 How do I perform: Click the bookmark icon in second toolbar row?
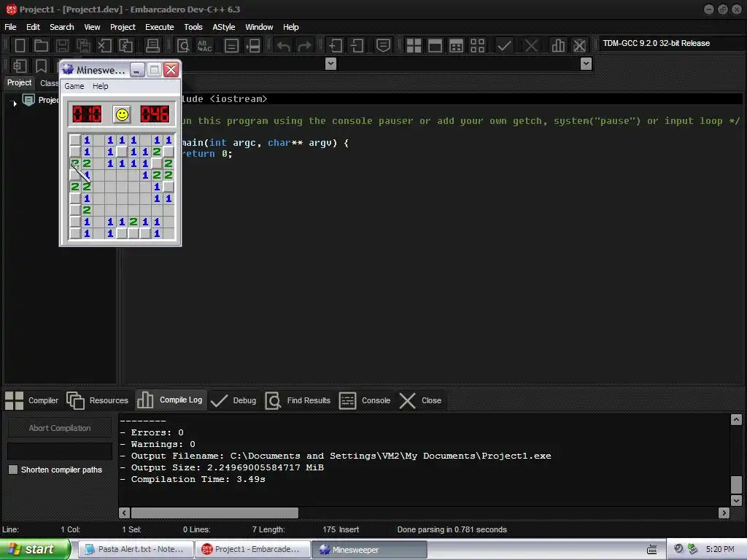click(41, 66)
